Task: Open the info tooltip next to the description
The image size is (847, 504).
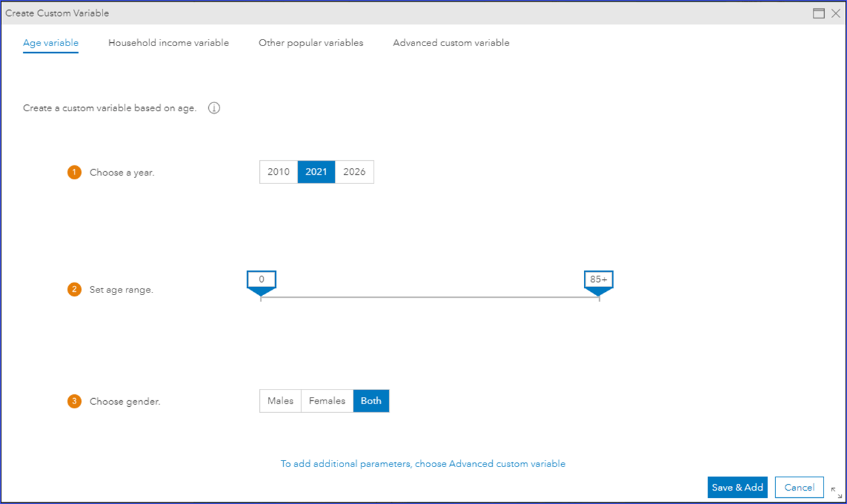Action: [x=214, y=108]
